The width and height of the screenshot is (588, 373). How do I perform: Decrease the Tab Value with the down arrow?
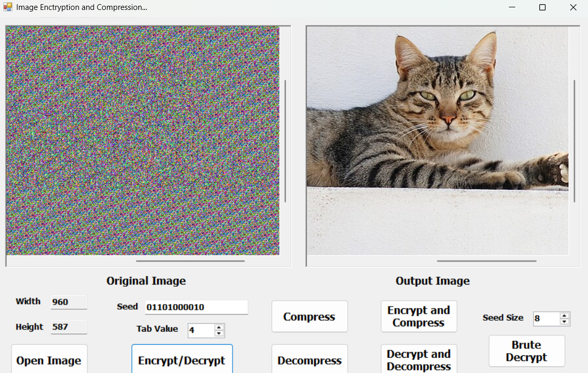click(220, 333)
